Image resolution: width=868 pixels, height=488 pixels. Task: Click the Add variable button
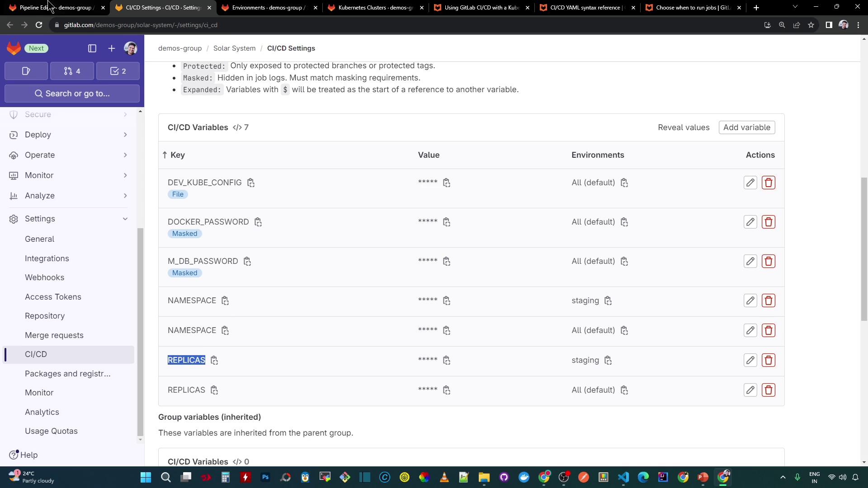click(x=746, y=127)
